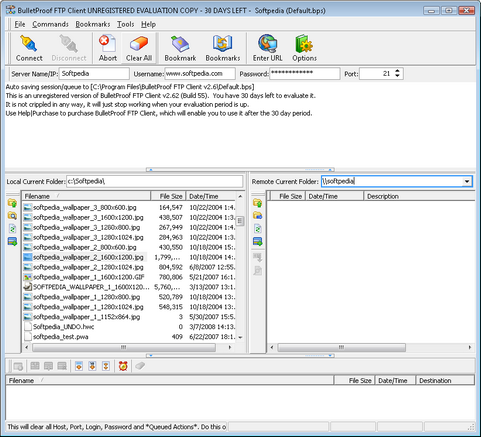
Task: Select softpedia_wallpaper_2_800x600.jpg file
Action: coord(85,247)
